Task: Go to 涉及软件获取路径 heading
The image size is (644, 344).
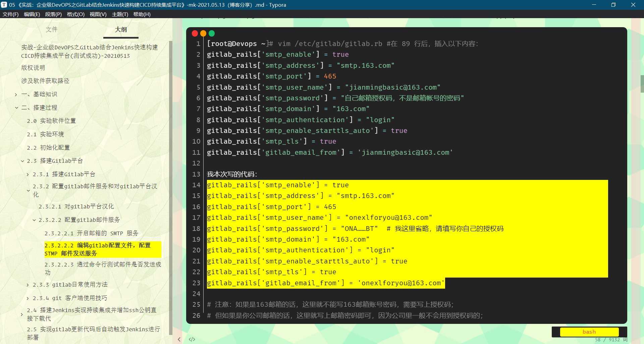Action: [x=45, y=81]
